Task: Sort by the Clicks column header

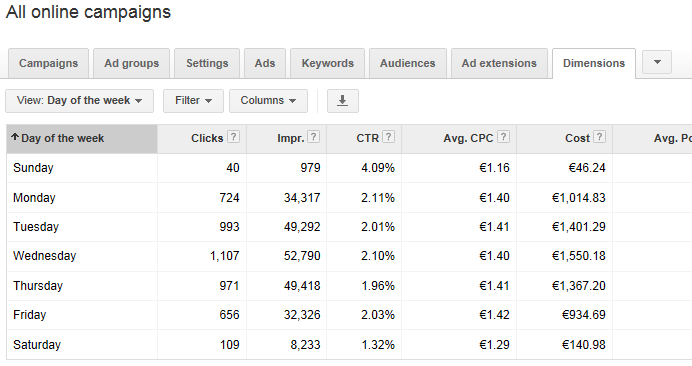Action: point(207,138)
